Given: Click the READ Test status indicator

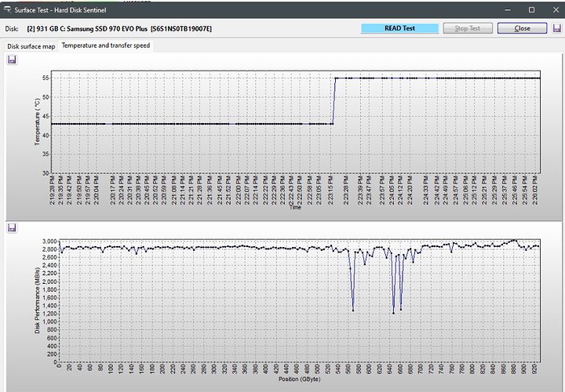Looking at the screenshot, I should pos(399,28).
